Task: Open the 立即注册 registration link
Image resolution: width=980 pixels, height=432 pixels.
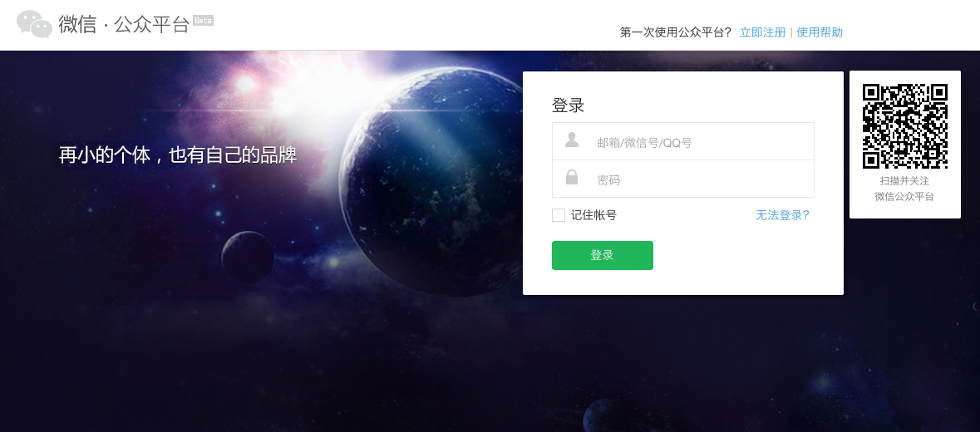Action: click(762, 32)
